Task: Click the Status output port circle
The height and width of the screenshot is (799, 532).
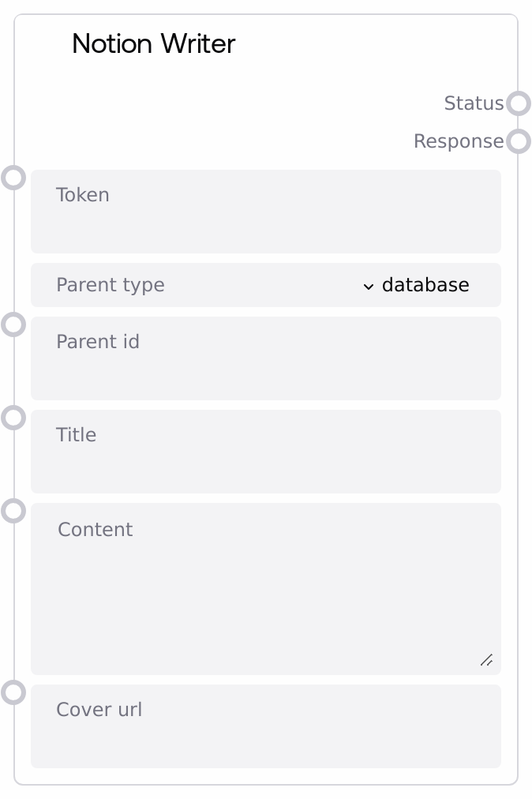Action: 518,103
